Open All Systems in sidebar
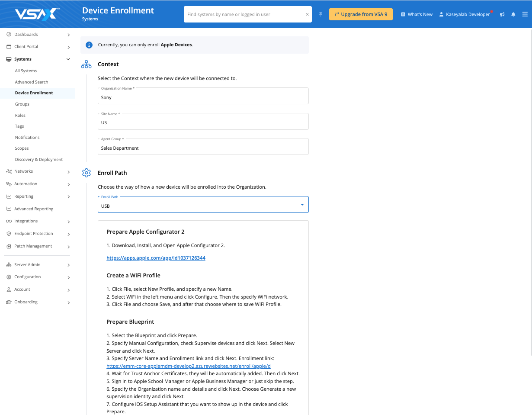 point(26,71)
